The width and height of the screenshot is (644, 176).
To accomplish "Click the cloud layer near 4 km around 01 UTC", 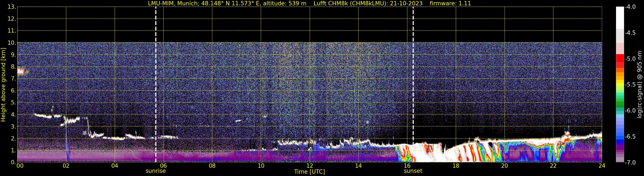I will (43, 116).
